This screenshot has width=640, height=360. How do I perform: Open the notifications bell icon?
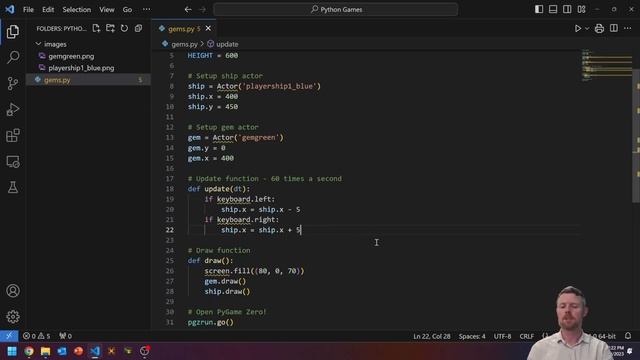pyautogui.click(x=628, y=336)
